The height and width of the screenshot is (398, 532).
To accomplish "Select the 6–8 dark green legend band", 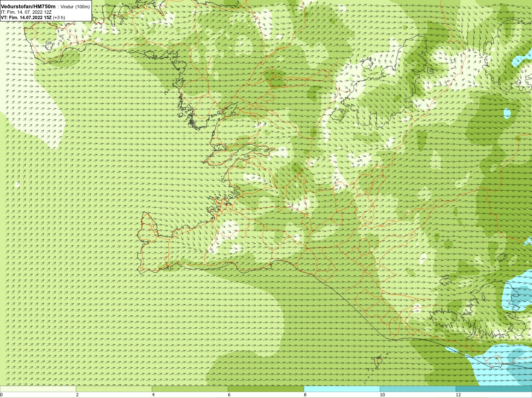I will point(266,389).
